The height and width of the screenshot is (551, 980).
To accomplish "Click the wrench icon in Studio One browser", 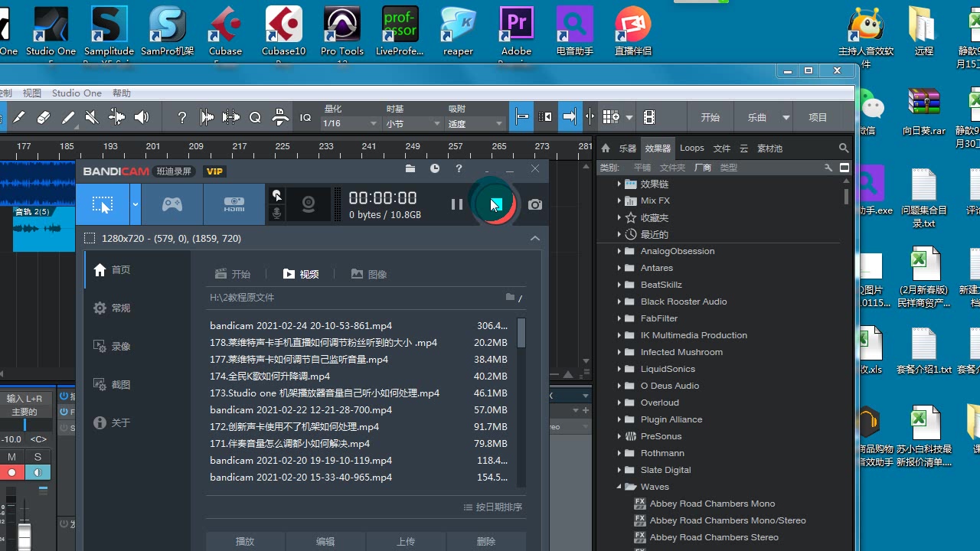I will coord(828,167).
